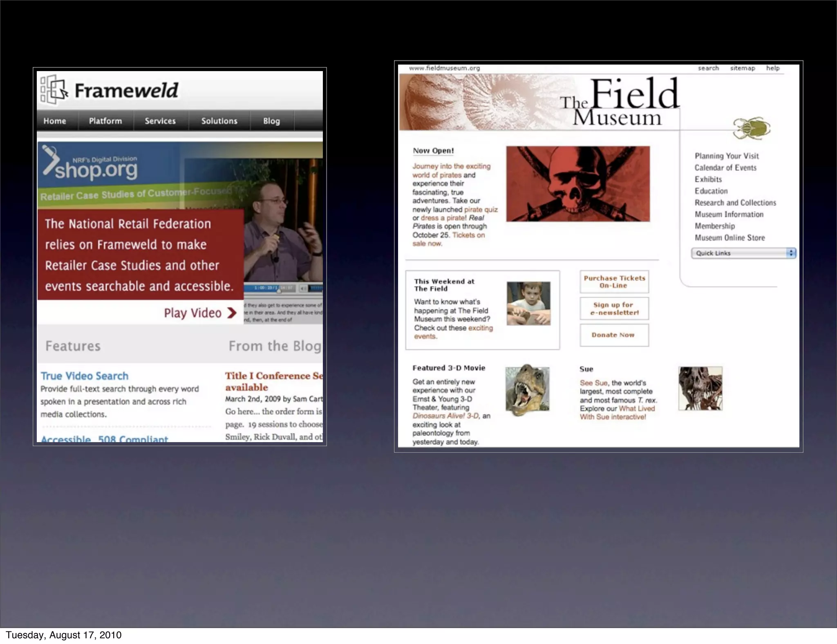Click the search link on Field Museum
Screen dimensions: 837x644
[x=708, y=68]
